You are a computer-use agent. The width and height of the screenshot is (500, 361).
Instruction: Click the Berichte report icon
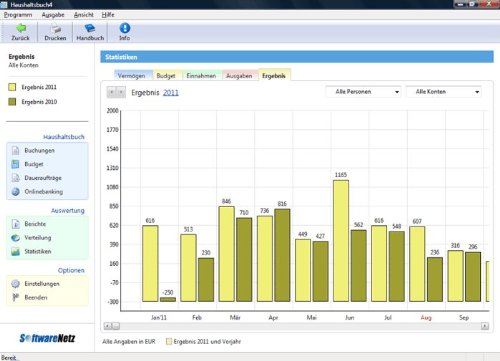[15, 224]
